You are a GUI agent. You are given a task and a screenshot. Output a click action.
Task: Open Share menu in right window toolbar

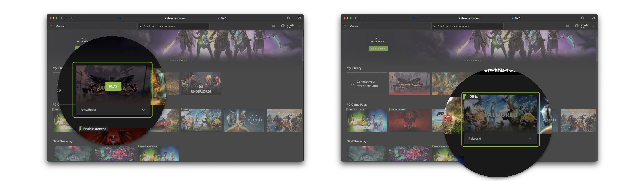(x=582, y=18)
